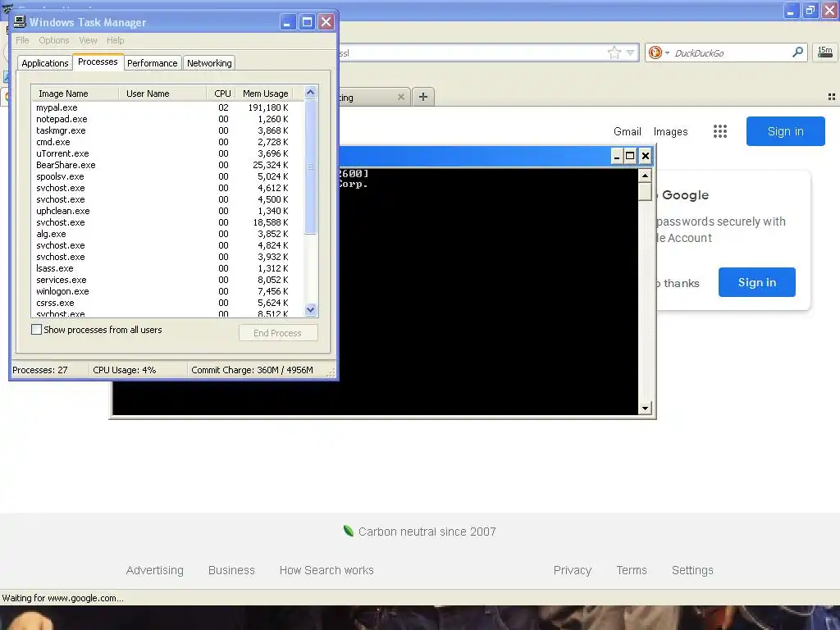
Task: Select the Processes tab
Action: pos(98,62)
